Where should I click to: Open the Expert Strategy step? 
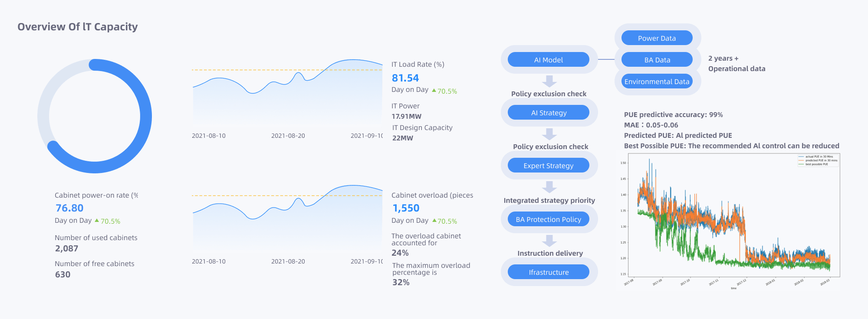549,166
